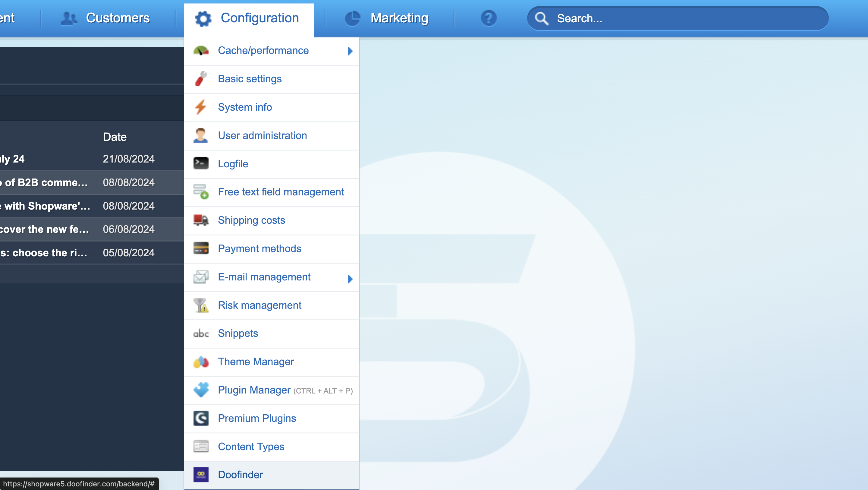Click the search magnifier icon
The image size is (868, 490).
pos(542,19)
